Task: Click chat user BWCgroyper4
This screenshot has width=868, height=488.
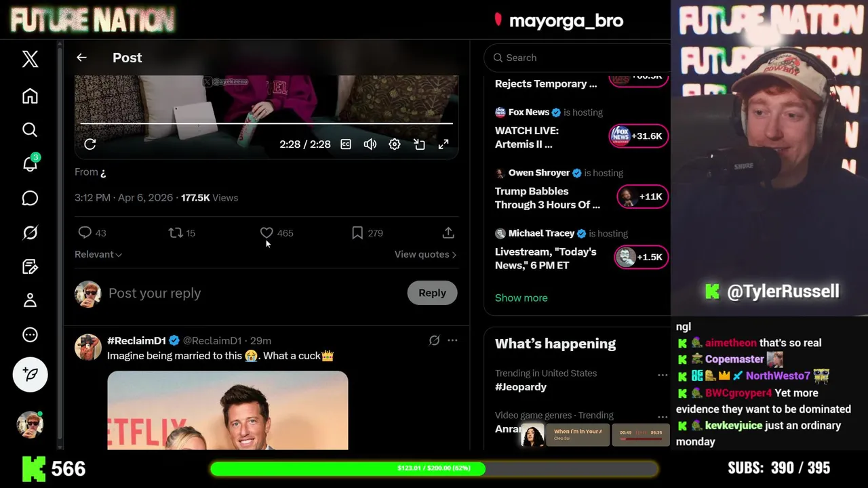Action: (738, 393)
